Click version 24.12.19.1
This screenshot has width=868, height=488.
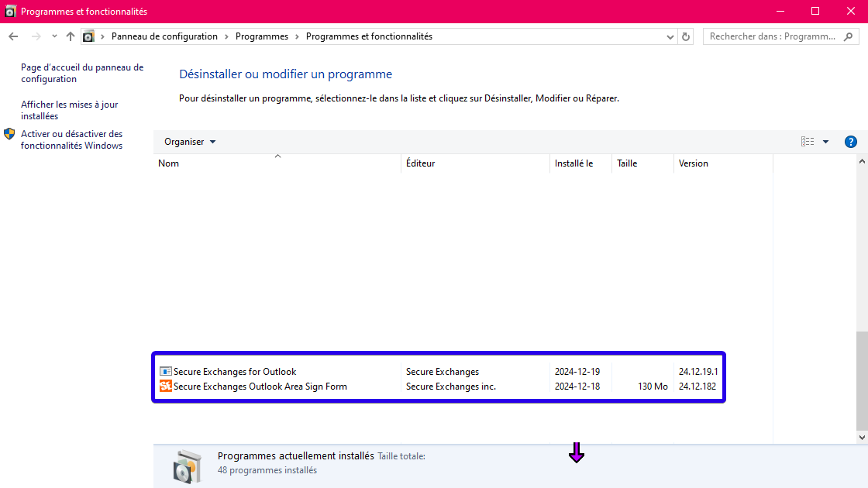point(698,372)
